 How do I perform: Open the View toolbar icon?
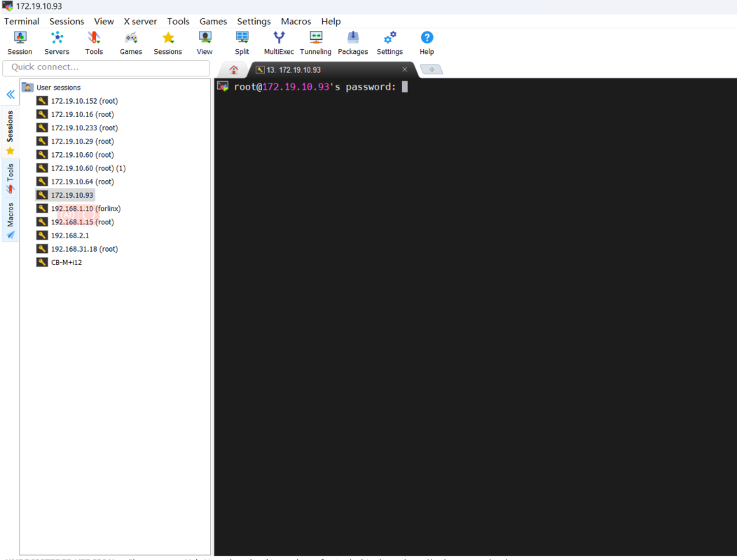click(205, 43)
